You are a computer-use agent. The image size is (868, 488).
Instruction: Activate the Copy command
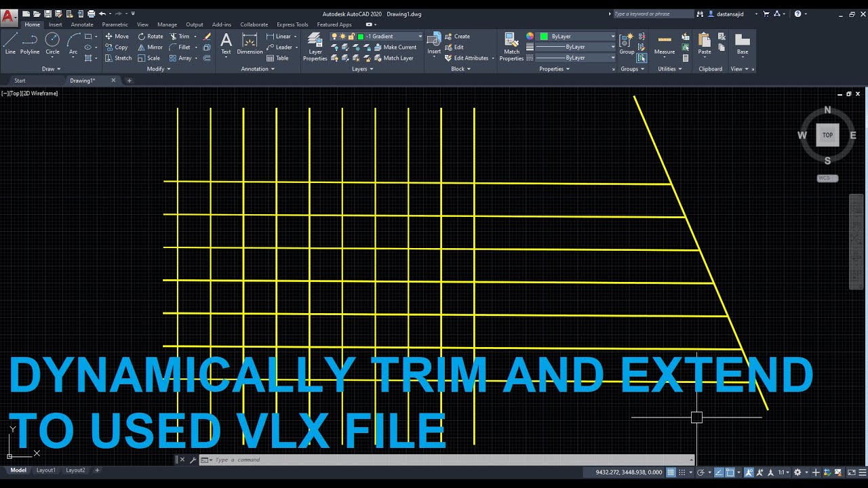[117, 47]
